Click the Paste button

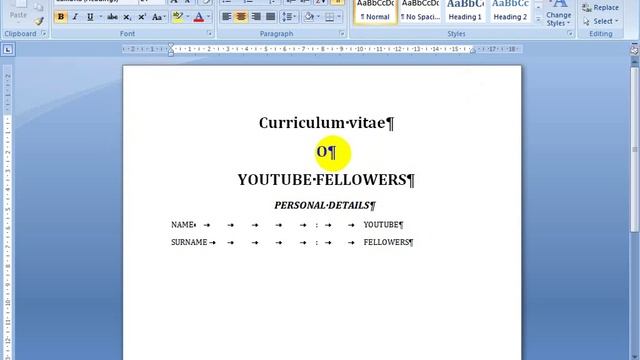click(18, 11)
